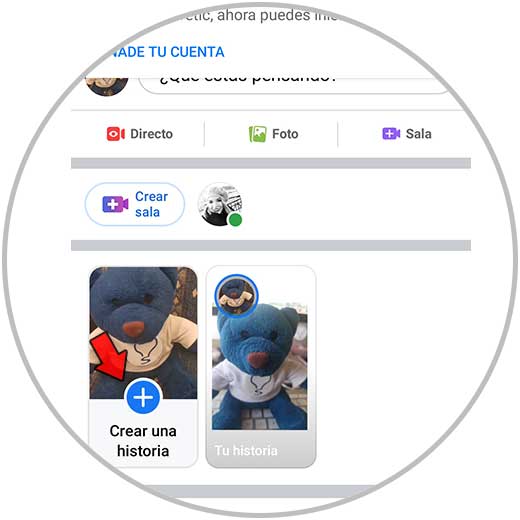The height and width of the screenshot is (520, 520).
Task: Click the Tu historia caption label
Action: (246, 451)
